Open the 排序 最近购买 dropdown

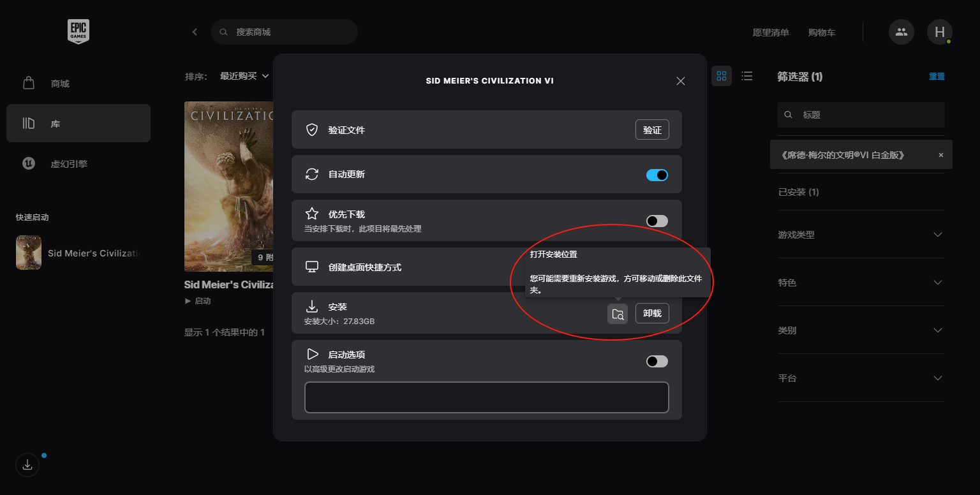[244, 76]
